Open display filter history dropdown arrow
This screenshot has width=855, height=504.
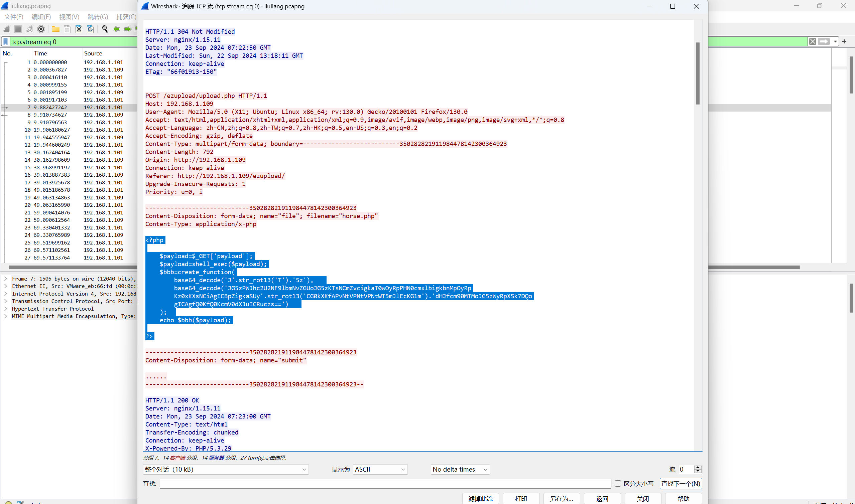(x=835, y=41)
